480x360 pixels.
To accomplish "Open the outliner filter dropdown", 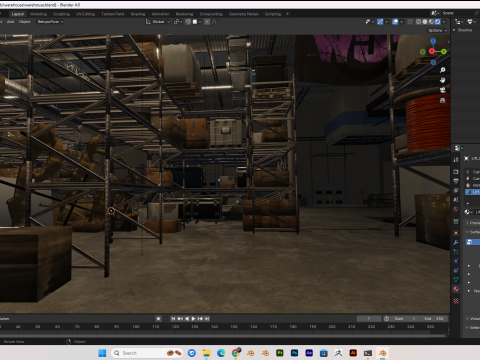I will point(471,22).
